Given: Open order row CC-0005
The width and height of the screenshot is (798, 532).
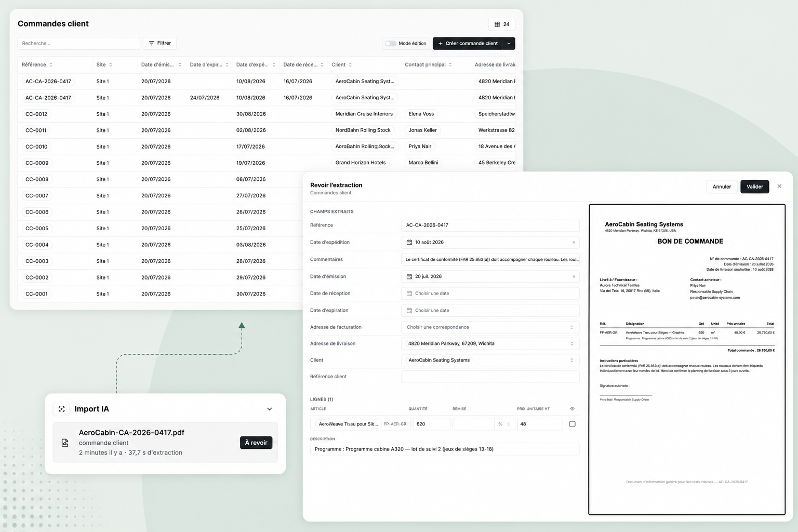Looking at the screenshot, I should point(37,229).
